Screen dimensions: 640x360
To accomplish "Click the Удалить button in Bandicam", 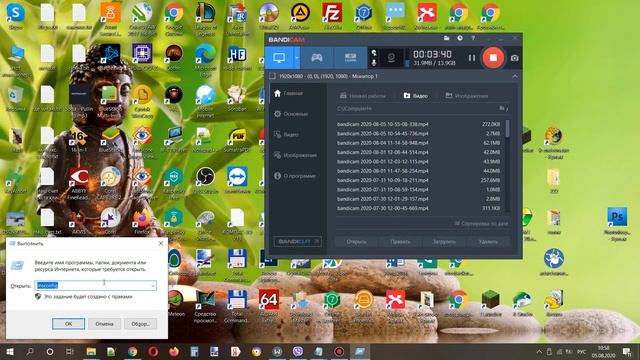I will click(488, 242).
